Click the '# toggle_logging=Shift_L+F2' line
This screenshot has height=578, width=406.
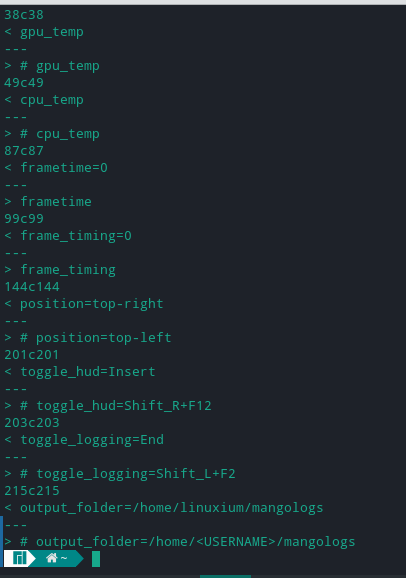tap(120, 473)
